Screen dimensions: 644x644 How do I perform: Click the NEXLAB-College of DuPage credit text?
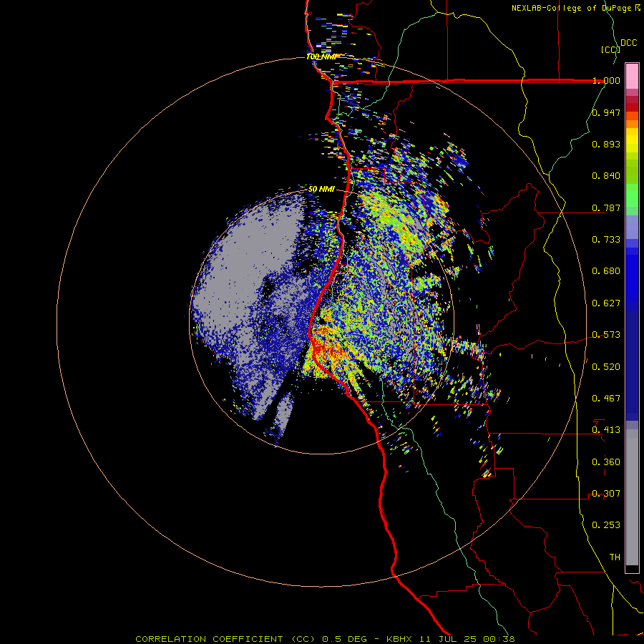[x=573, y=8]
